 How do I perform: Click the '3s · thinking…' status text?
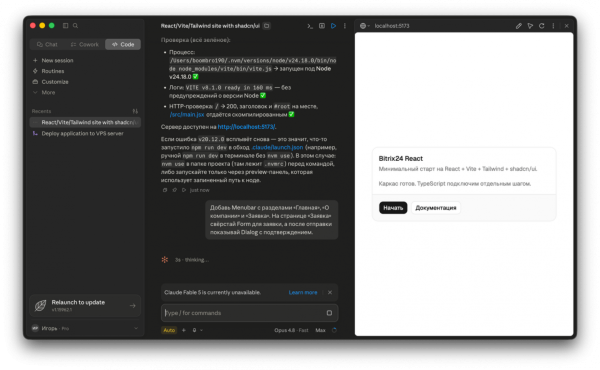coord(192,260)
